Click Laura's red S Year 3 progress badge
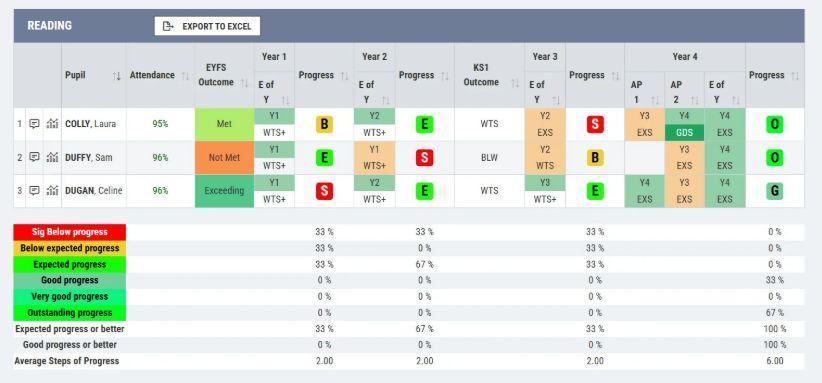Screen dimensions: 822x383 [595, 124]
